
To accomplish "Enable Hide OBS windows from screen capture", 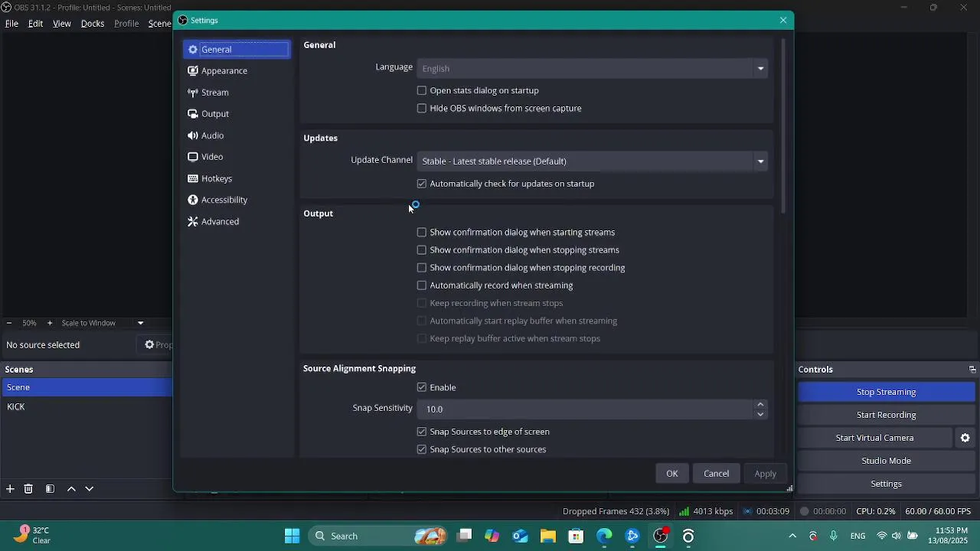I will [x=422, y=108].
